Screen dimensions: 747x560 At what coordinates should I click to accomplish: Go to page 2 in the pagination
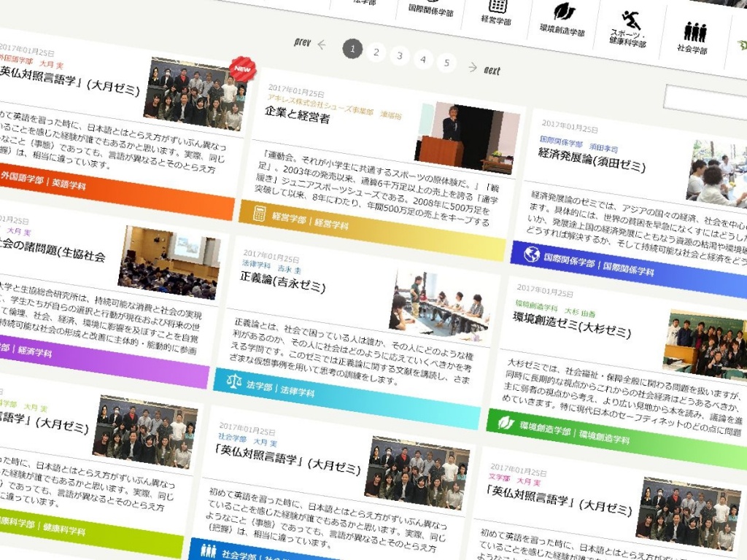point(376,52)
